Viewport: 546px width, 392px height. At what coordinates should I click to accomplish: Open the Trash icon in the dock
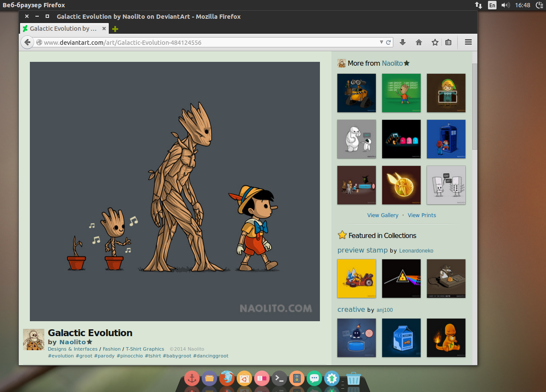pyautogui.click(x=354, y=378)
